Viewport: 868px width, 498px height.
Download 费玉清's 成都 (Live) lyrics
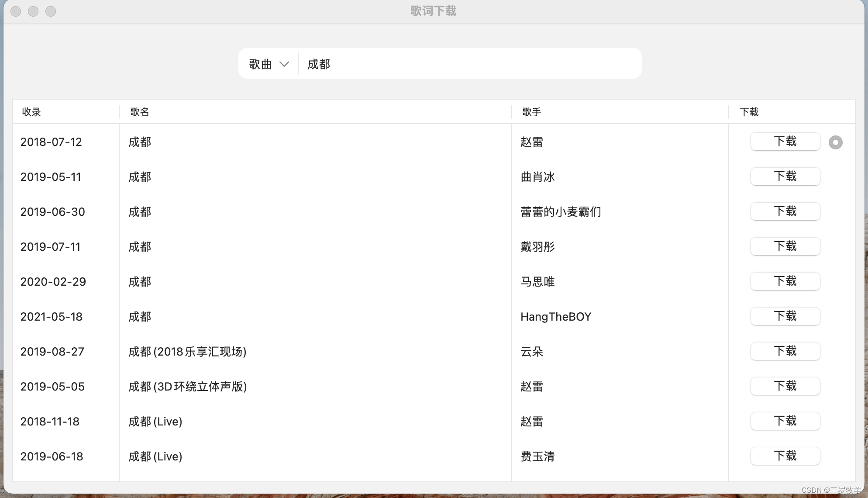(785, 456)
